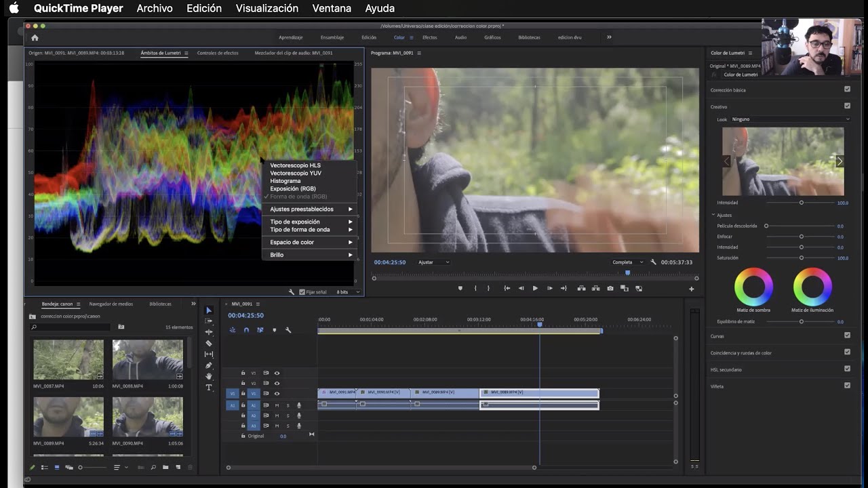Screen dimensions: 868x488
Task: Expand Brillo submenu
Action: click(310, 255)
